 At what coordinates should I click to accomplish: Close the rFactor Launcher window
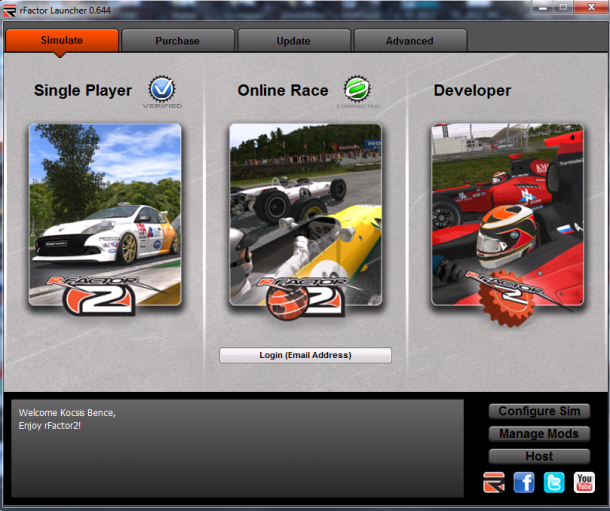coord(591,7)
